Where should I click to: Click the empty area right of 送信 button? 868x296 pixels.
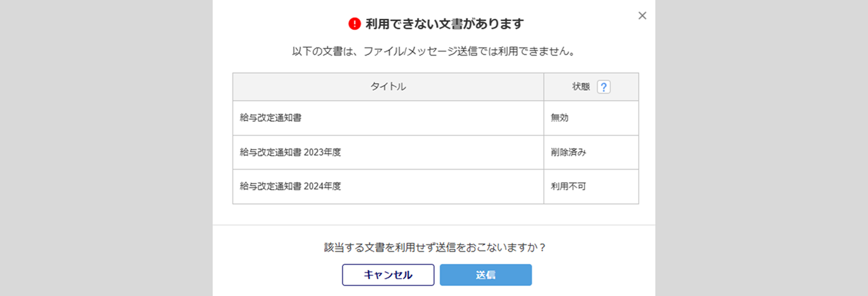(x=590, y=275)
